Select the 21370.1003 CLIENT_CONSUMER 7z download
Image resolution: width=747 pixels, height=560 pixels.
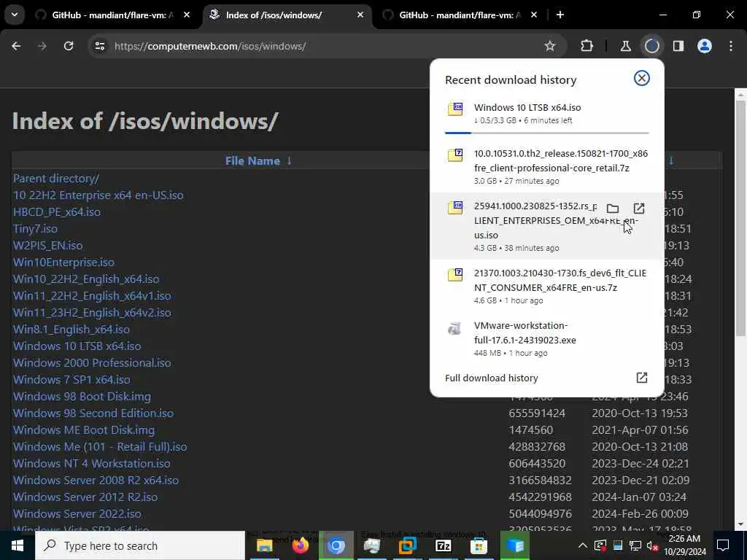click(547, 286)
